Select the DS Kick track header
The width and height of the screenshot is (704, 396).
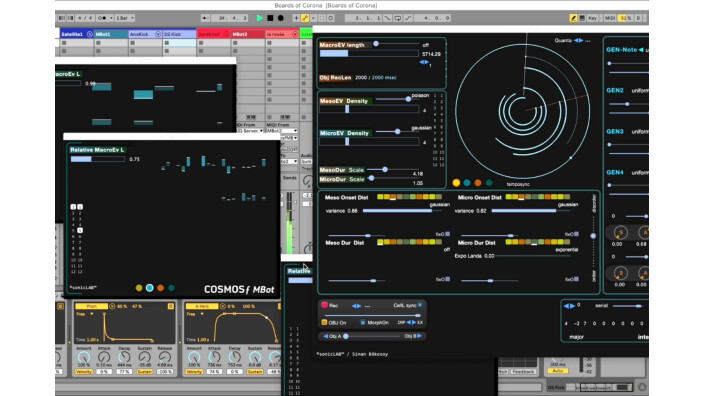tap(179, 34)
